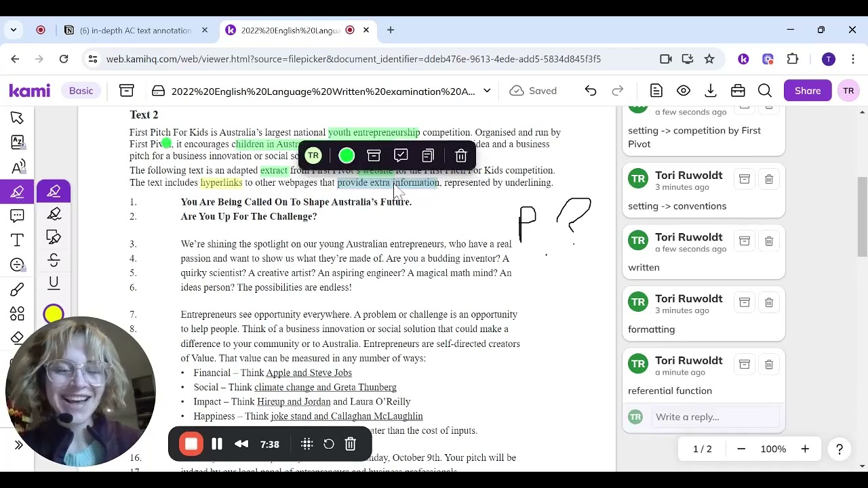868x488 pixels.
Task: Choose the Underline sub-tool
Action: pos(54,283)
